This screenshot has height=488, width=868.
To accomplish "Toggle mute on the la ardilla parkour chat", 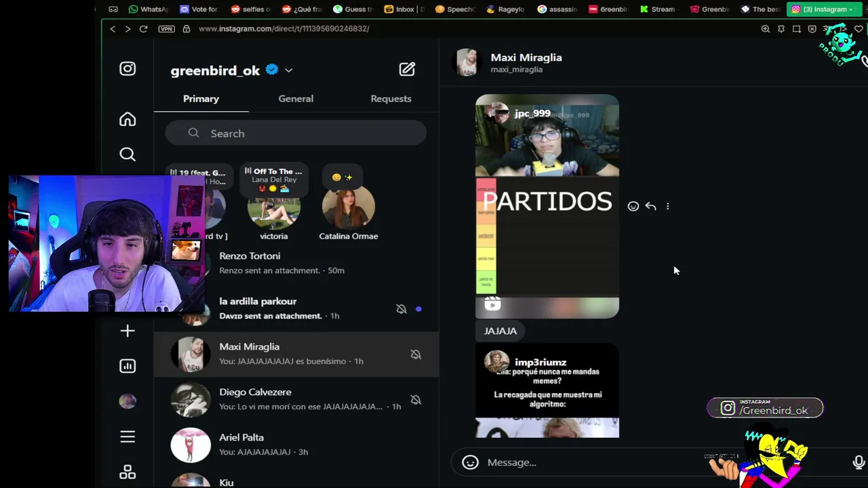I will coord(401,309).
